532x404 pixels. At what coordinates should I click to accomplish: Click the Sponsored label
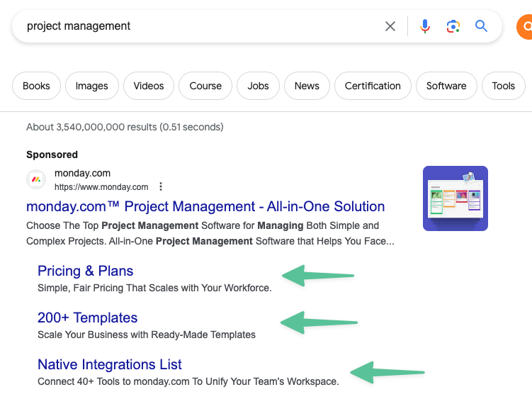pos(52,155)
